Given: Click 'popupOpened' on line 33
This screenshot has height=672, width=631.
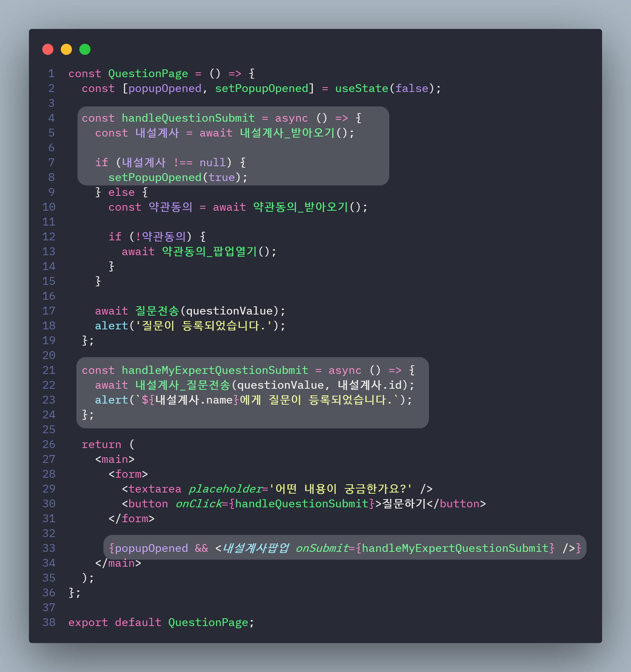Looking at the screenshot, I should 151,549.
